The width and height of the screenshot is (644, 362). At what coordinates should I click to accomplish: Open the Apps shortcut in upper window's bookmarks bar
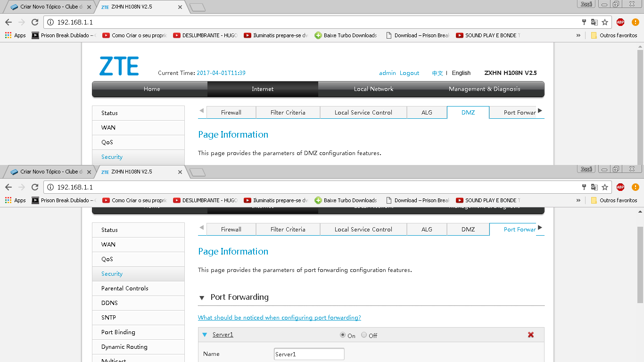(16, 35)
